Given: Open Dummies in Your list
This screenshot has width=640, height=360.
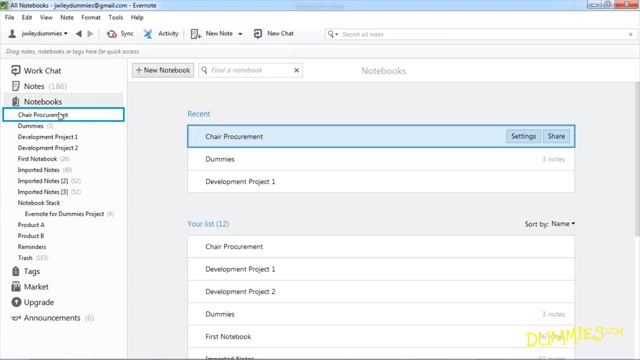Looking at the screenshot, I should click(381, 314).
